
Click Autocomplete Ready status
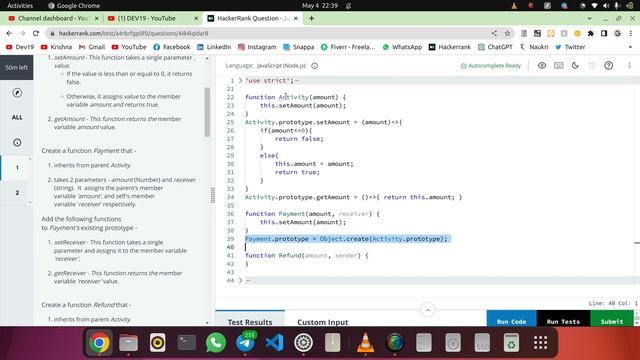tap(491, 65)
